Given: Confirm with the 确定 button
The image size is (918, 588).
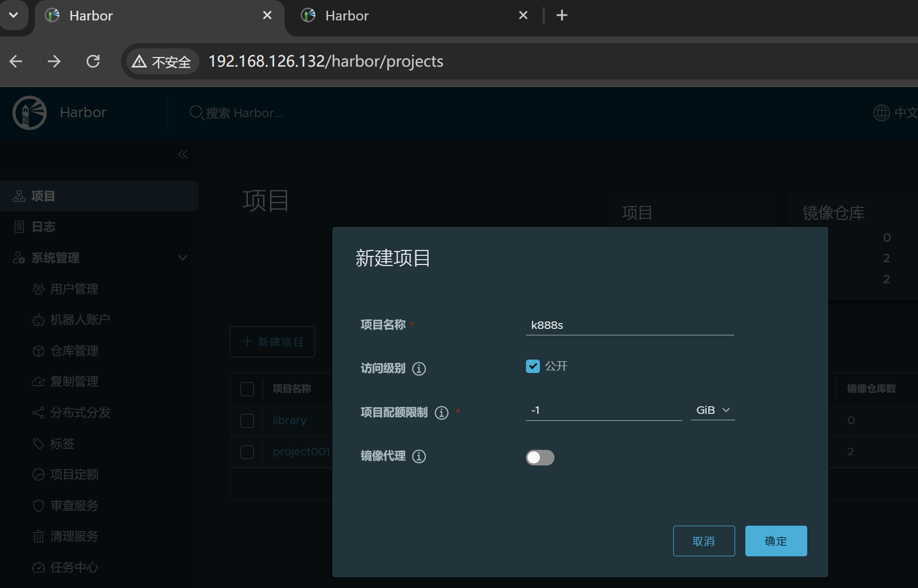Looking at the screenshot, I should click(x=775, y=541).
